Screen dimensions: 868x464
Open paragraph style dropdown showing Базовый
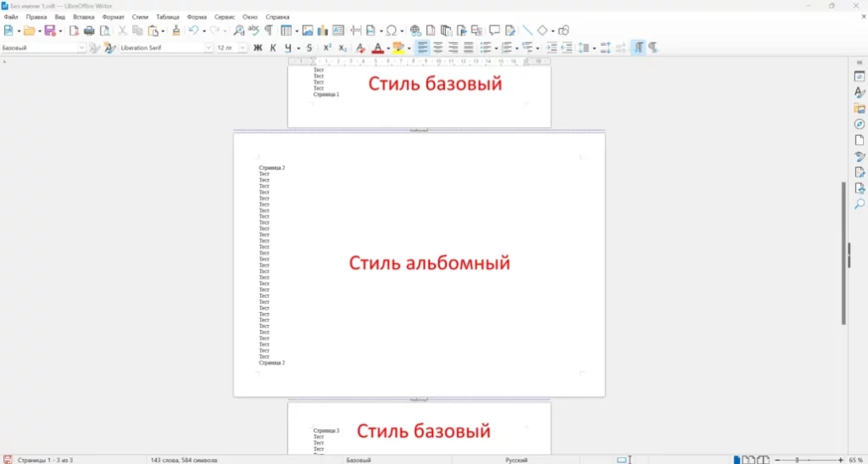[x=82, y=48]
